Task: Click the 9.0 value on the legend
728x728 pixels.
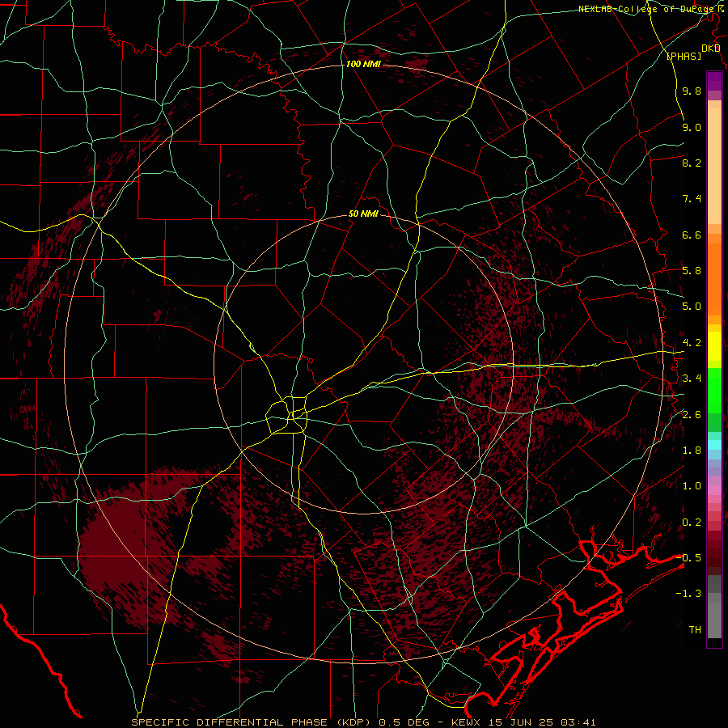Action: pos(692,127)
